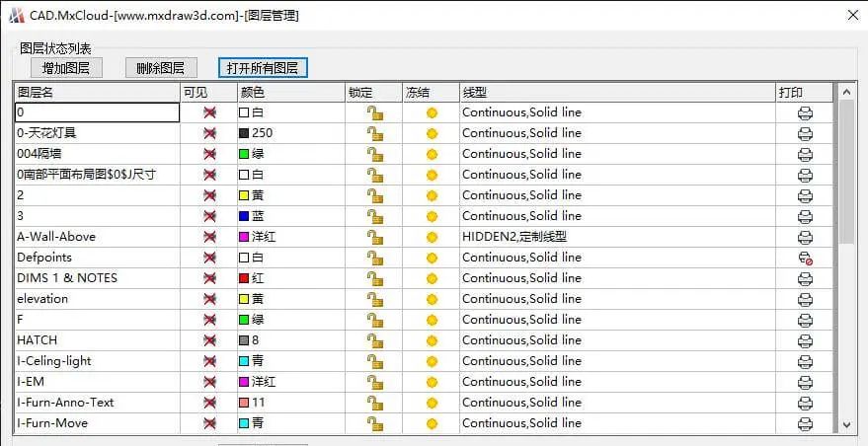
Task: Open color 250 swatch of 0-天花灯具
Action: (244, 133)
